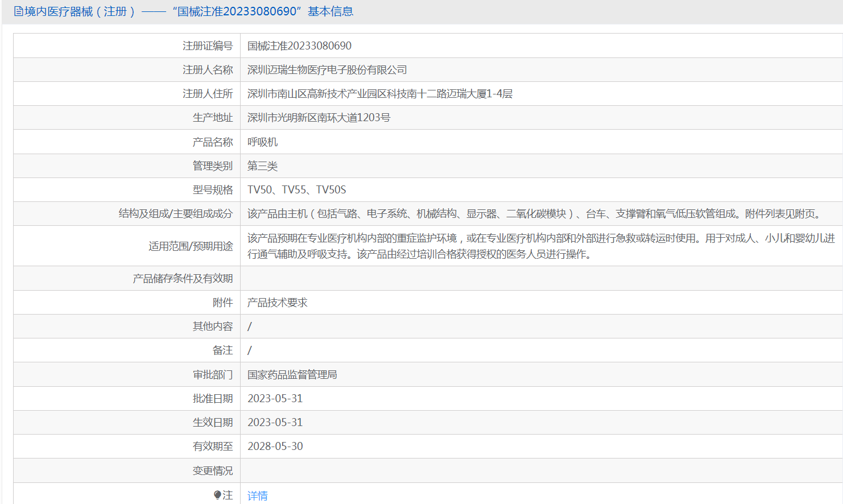This screenshot has height=504, width=843.
Task: Click registrant name 深圳迈瑞生物医疗电子股份有限公司
Action: click(327, 70)
